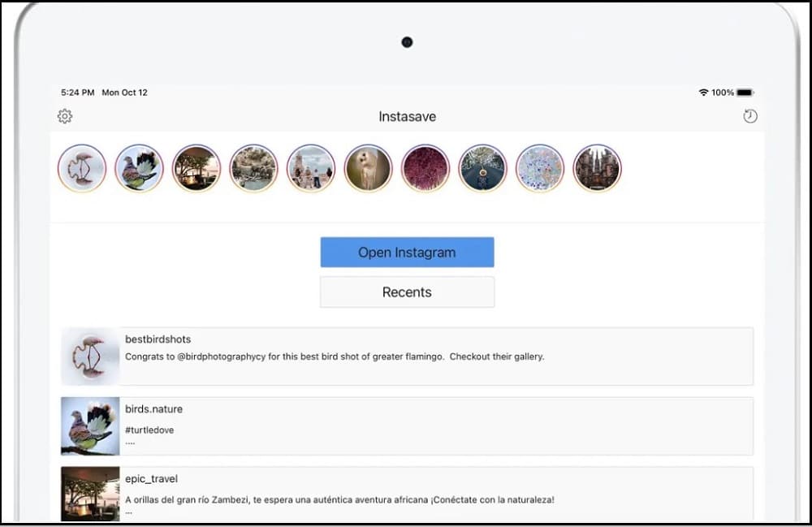Tap the 100% battery percentage
Screen dimensions: 812x527
pos(723,92)
